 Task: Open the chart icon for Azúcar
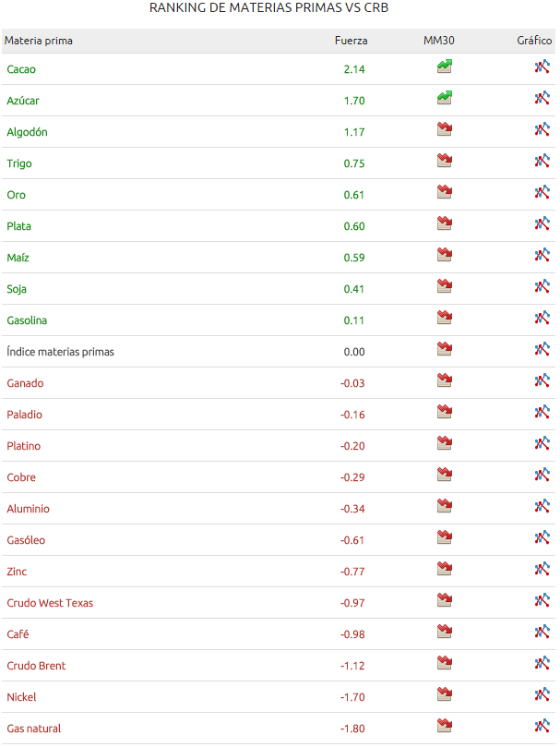pyautogui.click(x=542, y=98)
